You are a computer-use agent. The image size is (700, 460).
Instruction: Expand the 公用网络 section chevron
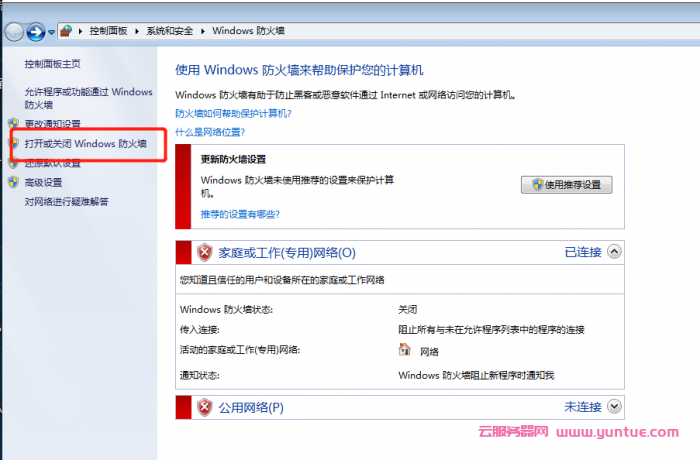(614, 406)
